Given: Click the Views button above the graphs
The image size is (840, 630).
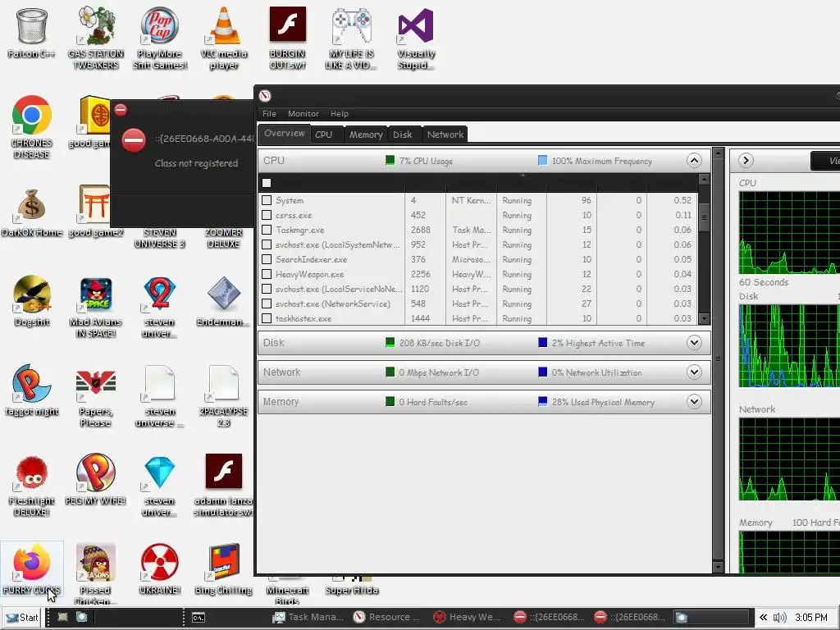Looking at the screenshot, I should 825,161.
